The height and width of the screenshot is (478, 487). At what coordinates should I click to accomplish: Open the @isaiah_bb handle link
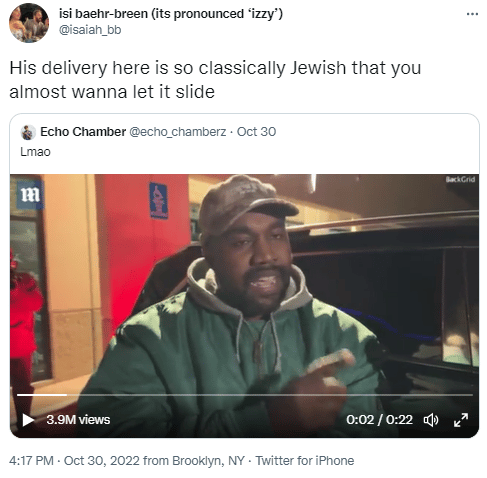tap(90, 30)
